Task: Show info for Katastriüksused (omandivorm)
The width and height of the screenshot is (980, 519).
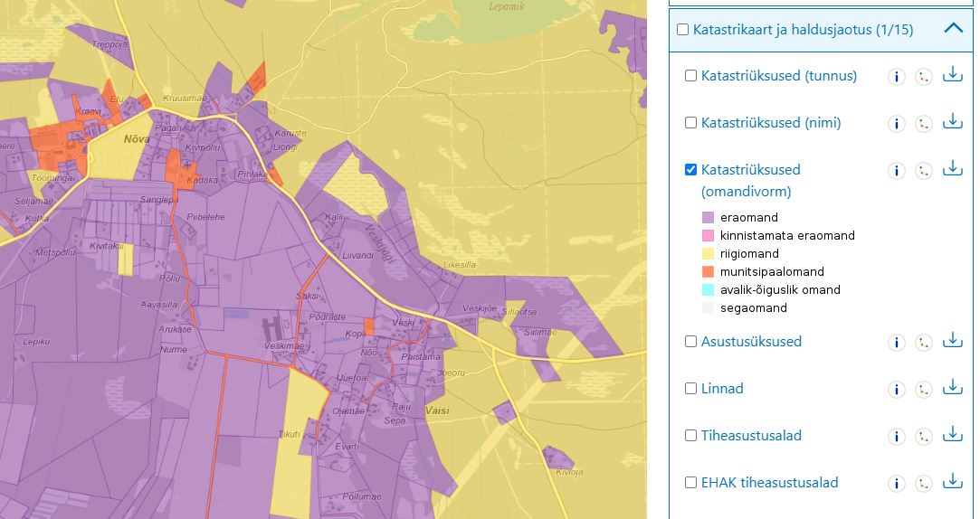Action: [x=896, y=171]
